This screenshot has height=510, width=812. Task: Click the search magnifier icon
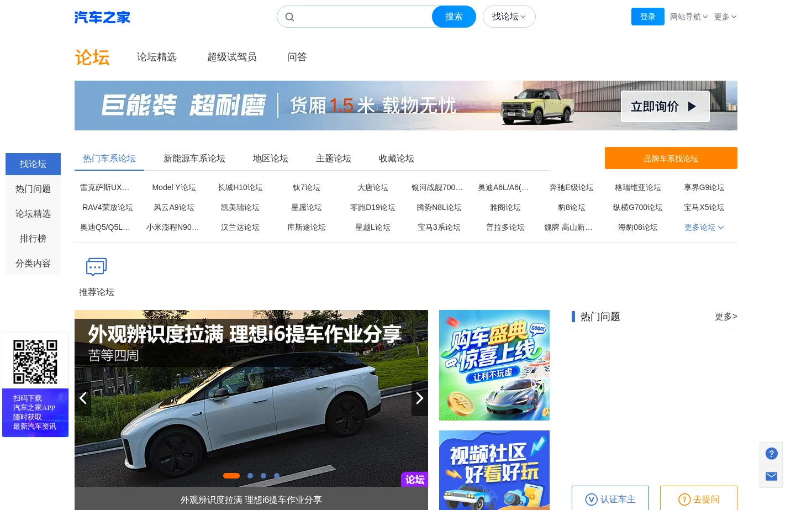289,17
